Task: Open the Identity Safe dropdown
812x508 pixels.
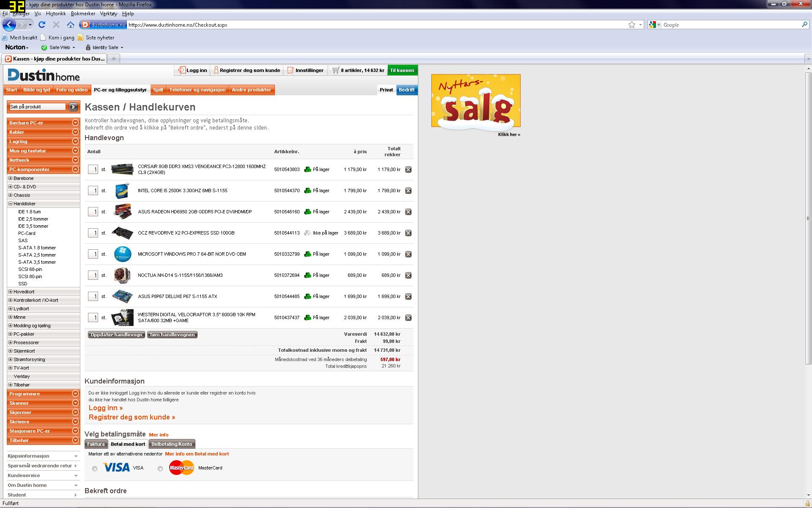Action: [104, 47]
